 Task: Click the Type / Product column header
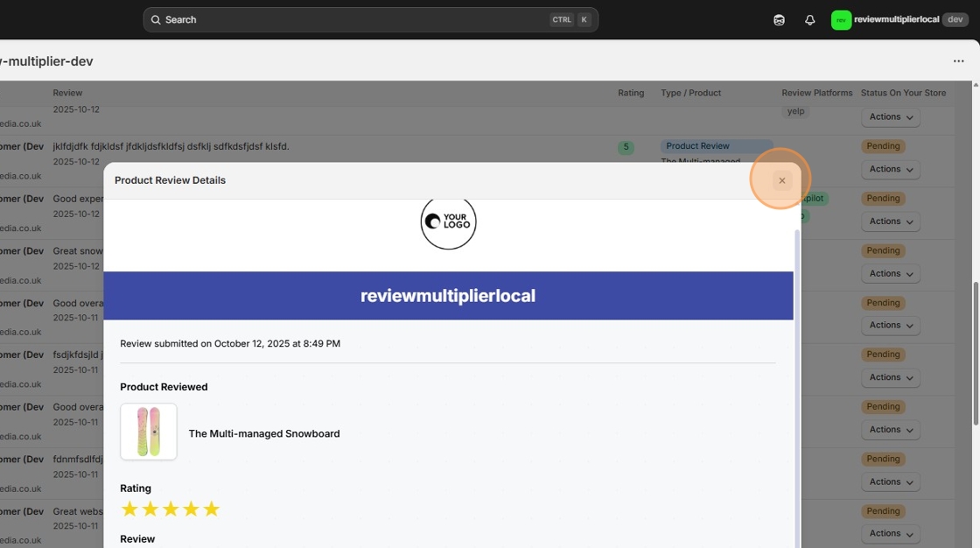(x=690, y=93)
